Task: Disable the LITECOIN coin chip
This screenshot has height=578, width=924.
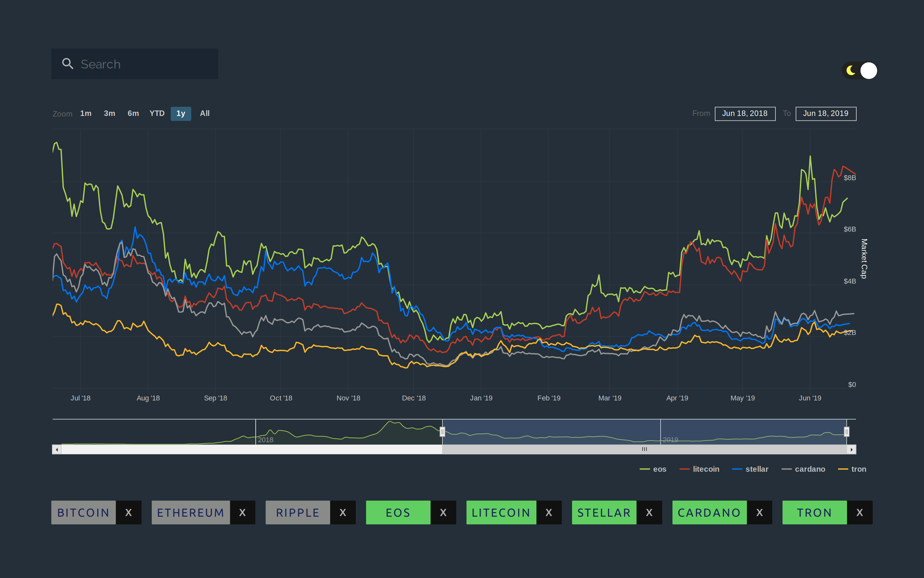Action: coord(501,512)
